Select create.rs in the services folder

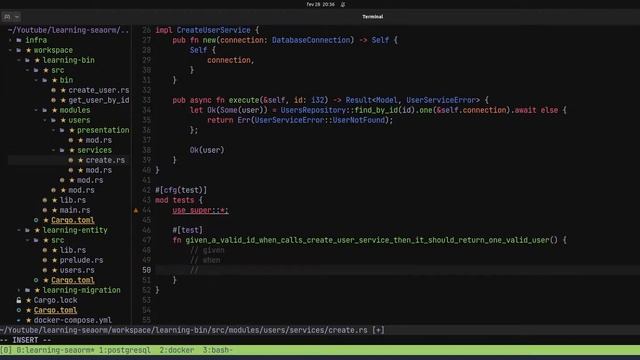tap(105, 160)
